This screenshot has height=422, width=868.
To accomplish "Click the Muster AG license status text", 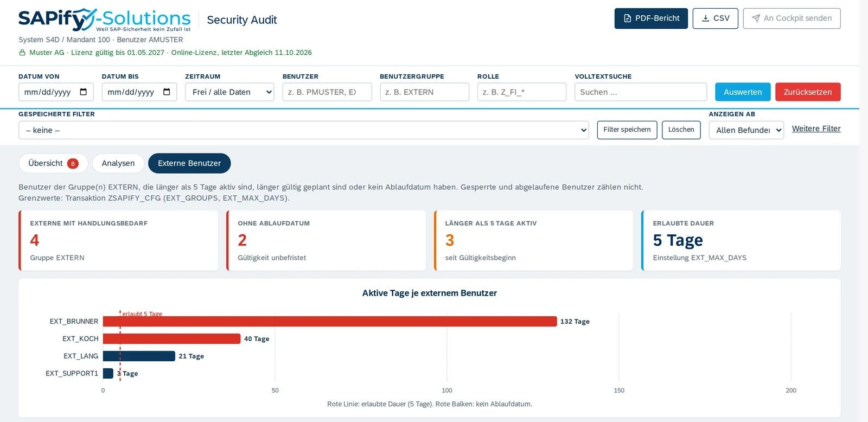I will click(x=171, y=53).
